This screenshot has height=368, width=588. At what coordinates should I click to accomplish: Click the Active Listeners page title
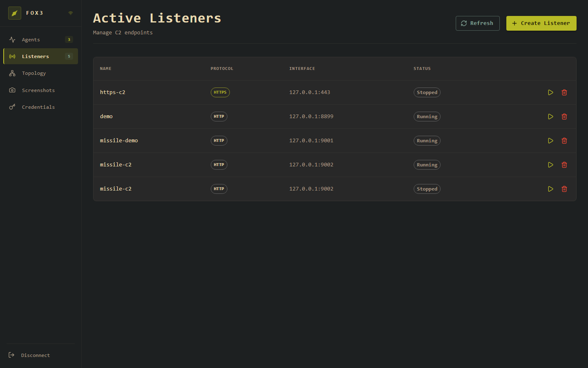tap(157, 18)
